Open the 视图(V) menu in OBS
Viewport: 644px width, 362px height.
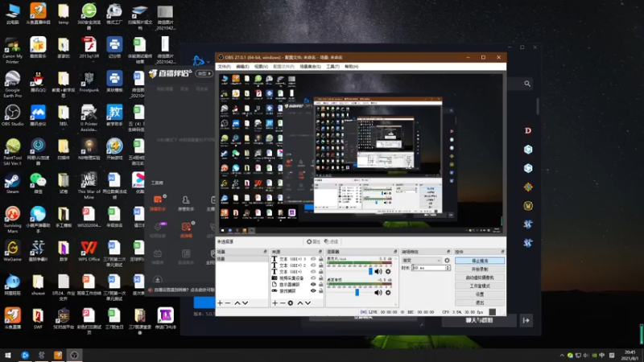tap(261, 67)
